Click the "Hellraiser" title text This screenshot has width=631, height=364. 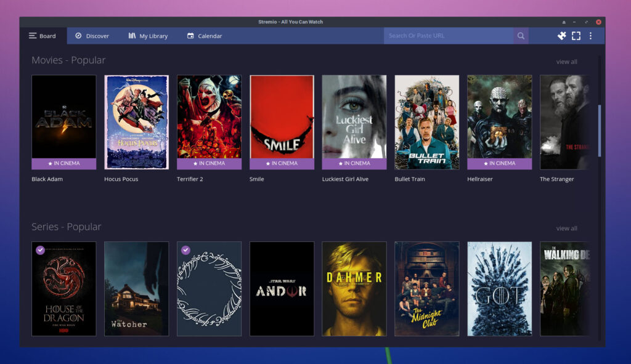(479, 179)
